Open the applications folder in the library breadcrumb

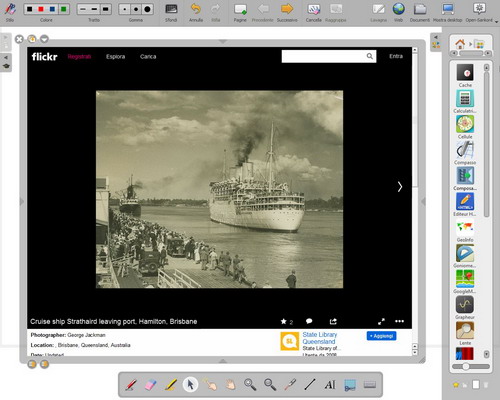[479, 44]
